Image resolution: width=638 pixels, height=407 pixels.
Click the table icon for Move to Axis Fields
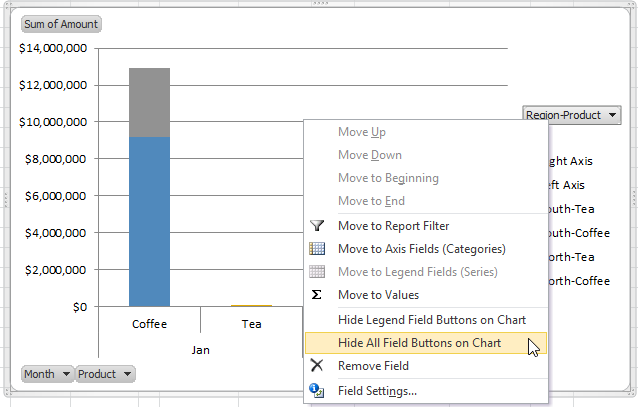[x=317, y=249]
